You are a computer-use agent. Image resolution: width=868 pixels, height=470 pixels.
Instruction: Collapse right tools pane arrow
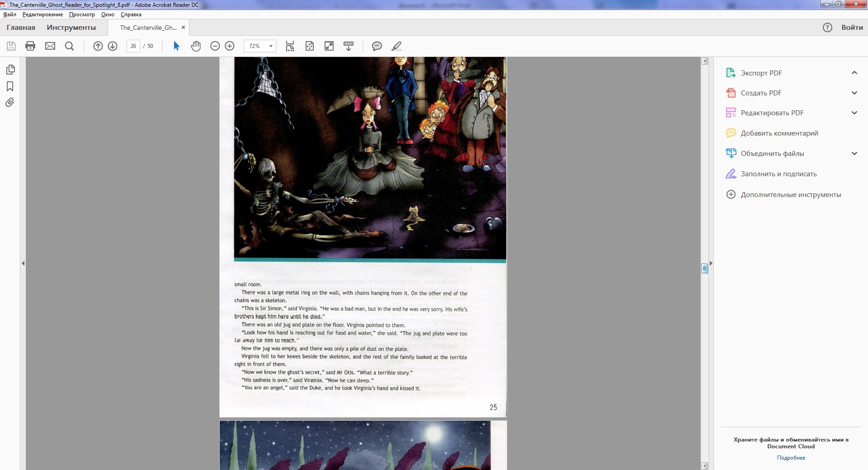711,263
